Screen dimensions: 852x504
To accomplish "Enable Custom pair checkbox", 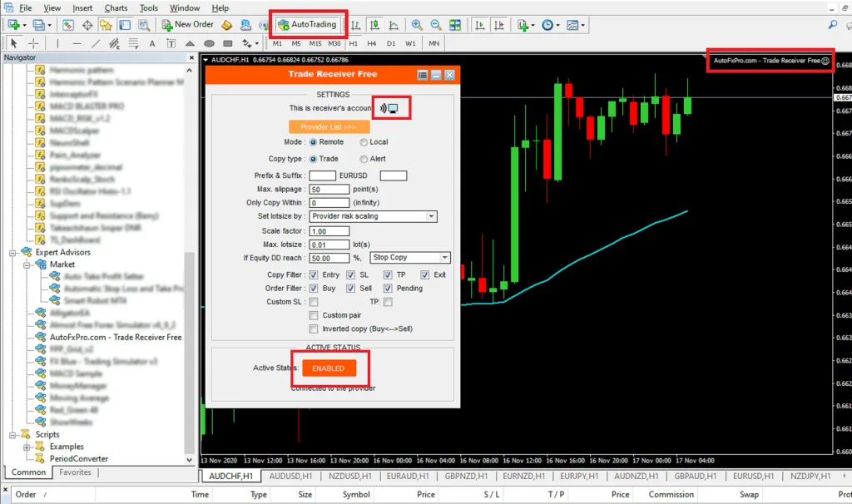I will click(x=314, y=315).
